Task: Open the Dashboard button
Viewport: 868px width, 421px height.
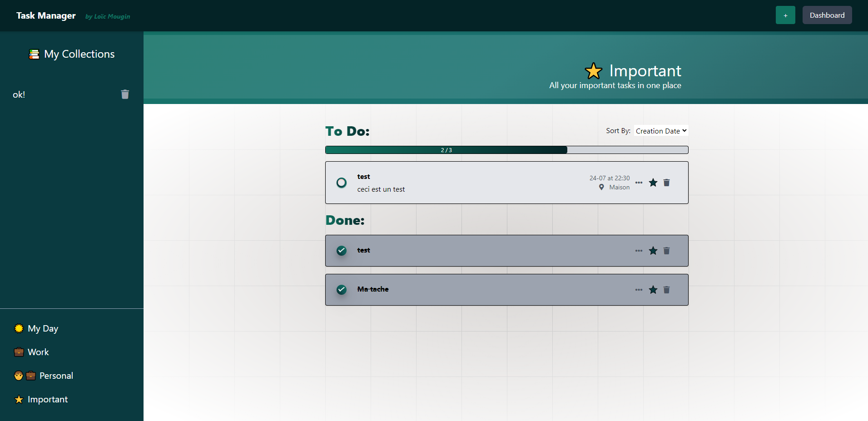Action: click(x=827, y=15)
